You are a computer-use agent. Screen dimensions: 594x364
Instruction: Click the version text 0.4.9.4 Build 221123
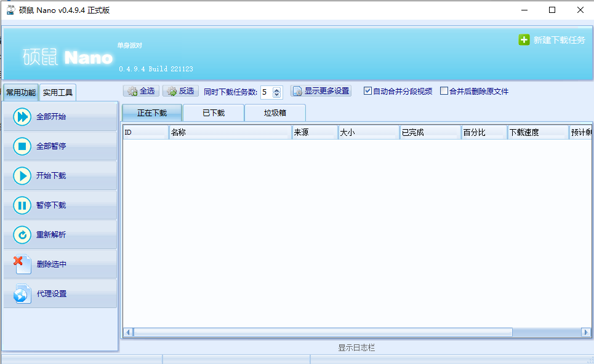point(156,69)
